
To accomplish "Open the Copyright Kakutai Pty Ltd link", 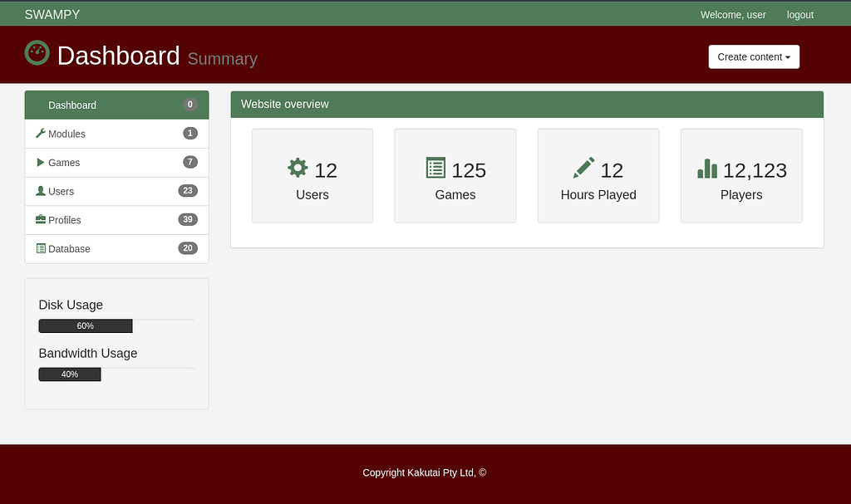I will pyautogui.click(x=424, y=472).
